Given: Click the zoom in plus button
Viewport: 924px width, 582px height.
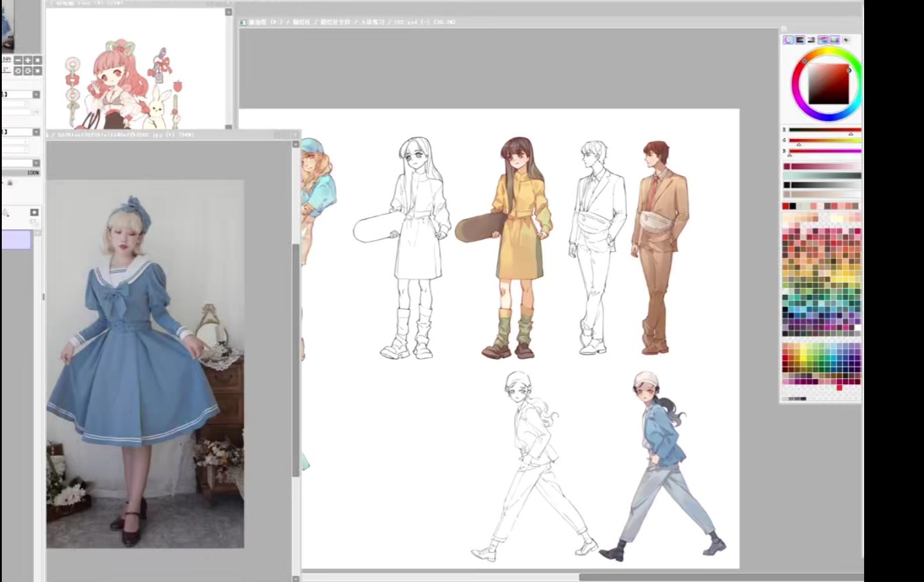Looking at the screenshot, I should [x=28, y=60].
